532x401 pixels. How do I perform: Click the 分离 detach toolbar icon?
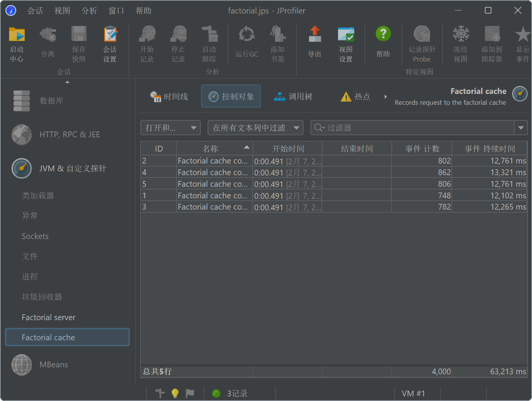[48, 34]
